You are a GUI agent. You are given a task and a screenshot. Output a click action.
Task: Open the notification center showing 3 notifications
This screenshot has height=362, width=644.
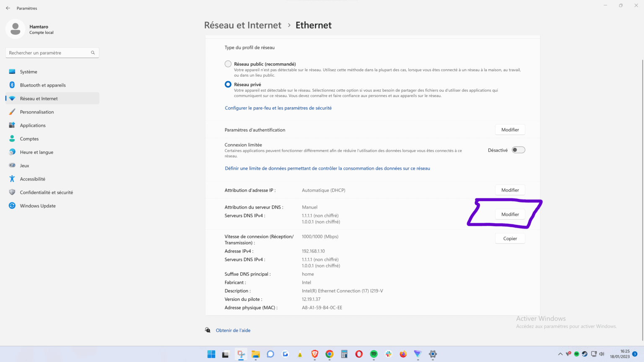634,354
